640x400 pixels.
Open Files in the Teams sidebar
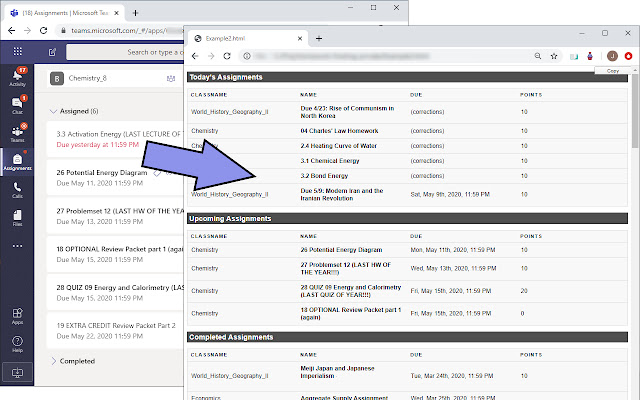[17, 217]
